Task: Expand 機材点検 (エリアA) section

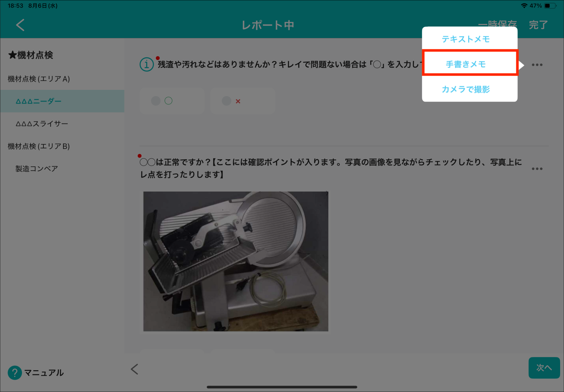Action: (39, 79)
